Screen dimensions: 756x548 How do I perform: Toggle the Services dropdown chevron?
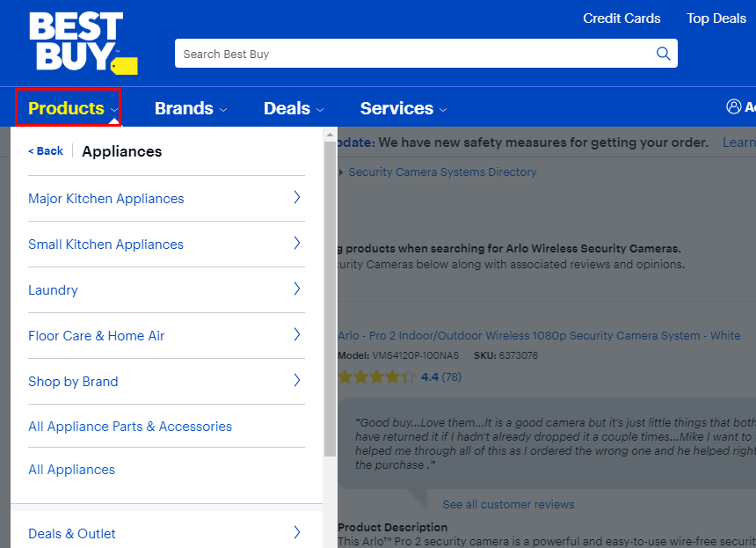click(443, 110)
